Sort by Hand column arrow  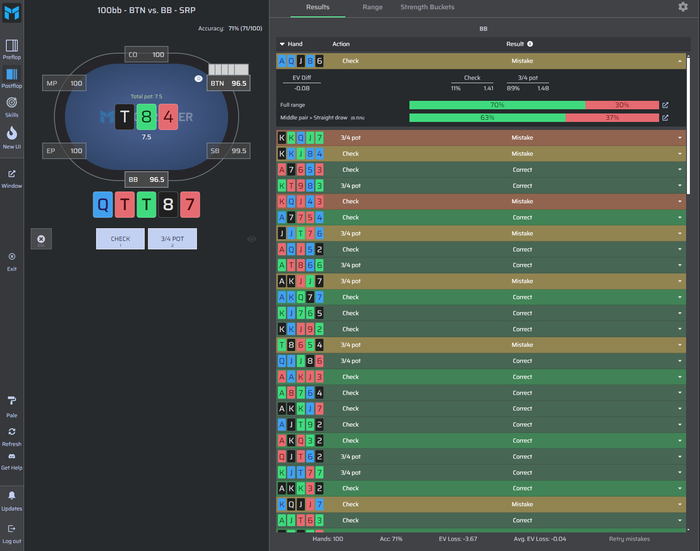282,44
